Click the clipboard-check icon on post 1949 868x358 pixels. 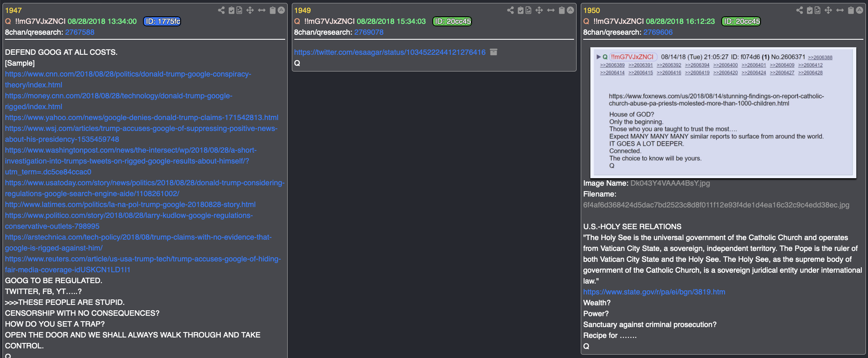click(x=521, y=10)
